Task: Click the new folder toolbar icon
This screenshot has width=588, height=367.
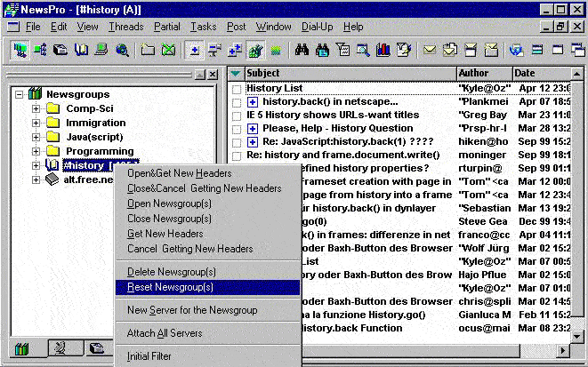Action: [148, 50]
